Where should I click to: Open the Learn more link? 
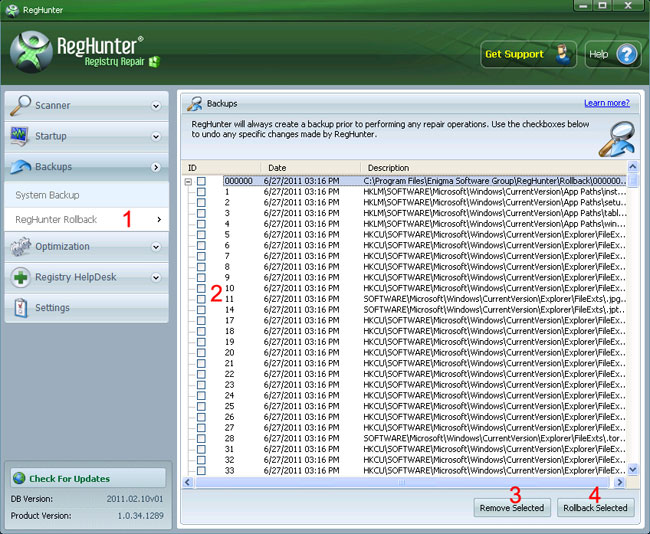coord(606,103)
